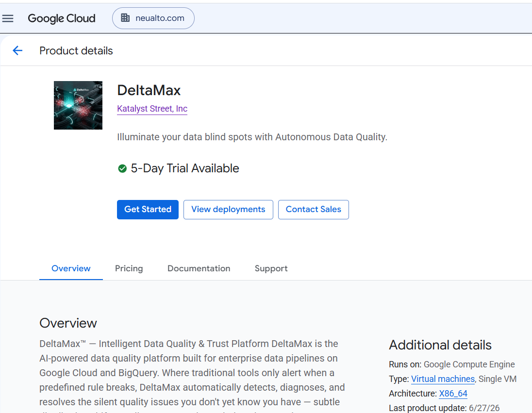Click the DeltaMax product thumbnail

point(78,105)
